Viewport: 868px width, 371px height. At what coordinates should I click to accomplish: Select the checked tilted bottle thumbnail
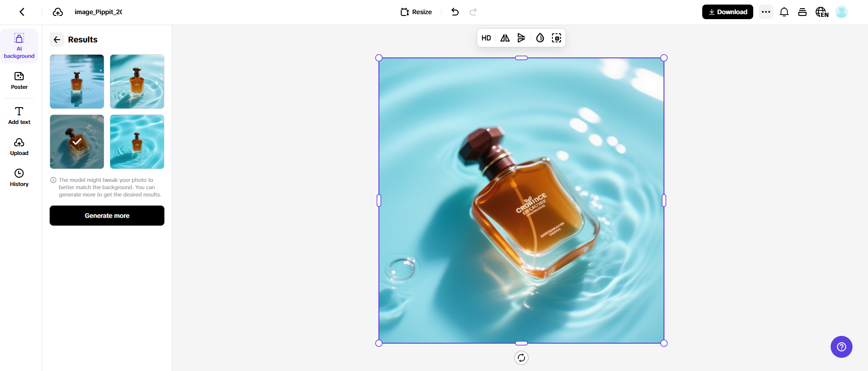click(x=77, y=142)
